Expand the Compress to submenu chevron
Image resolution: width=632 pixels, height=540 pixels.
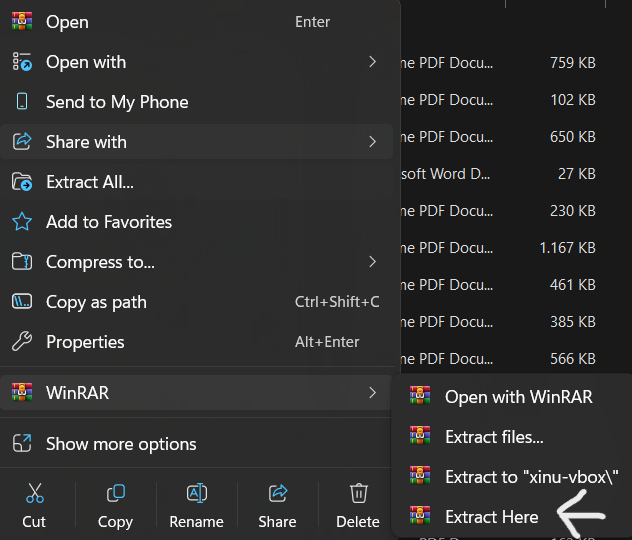[372, 262]
